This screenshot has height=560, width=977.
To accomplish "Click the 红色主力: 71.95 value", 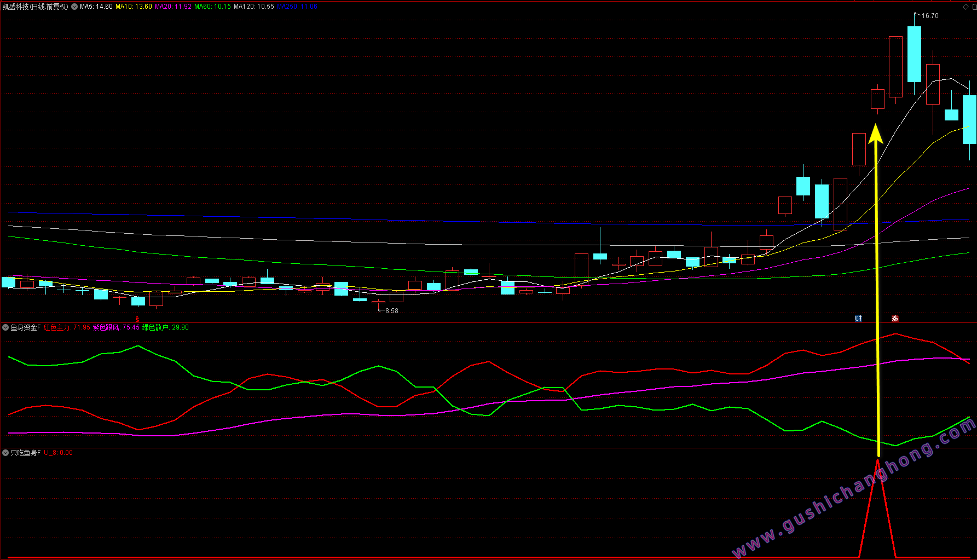I will point(67,327).
